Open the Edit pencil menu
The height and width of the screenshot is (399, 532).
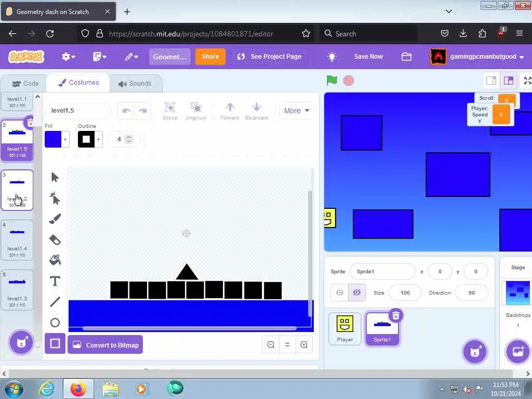pyautogui.click(x=131, y=57)
